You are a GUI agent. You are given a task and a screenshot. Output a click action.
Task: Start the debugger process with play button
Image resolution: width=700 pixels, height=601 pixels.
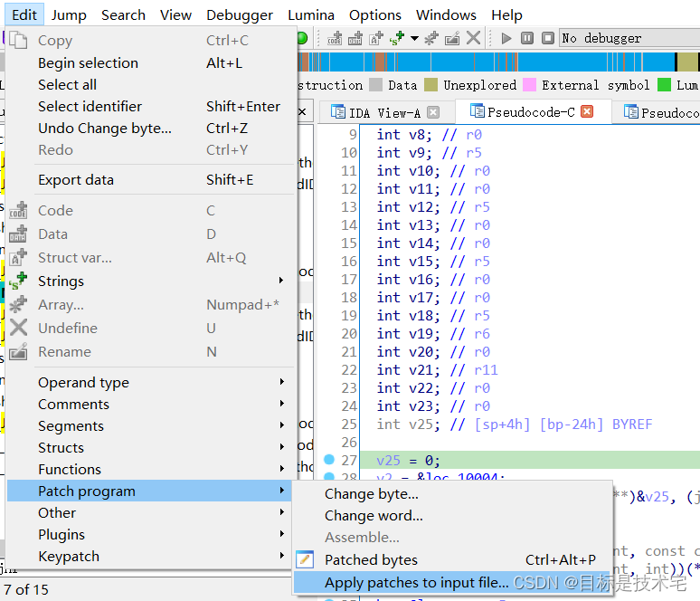(x=506, y=38)
